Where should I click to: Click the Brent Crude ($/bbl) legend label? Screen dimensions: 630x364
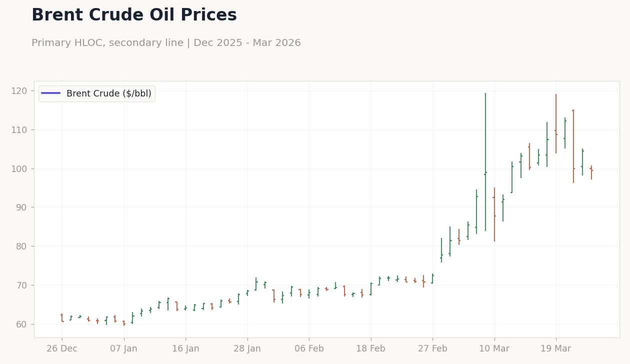click(109, 93)
